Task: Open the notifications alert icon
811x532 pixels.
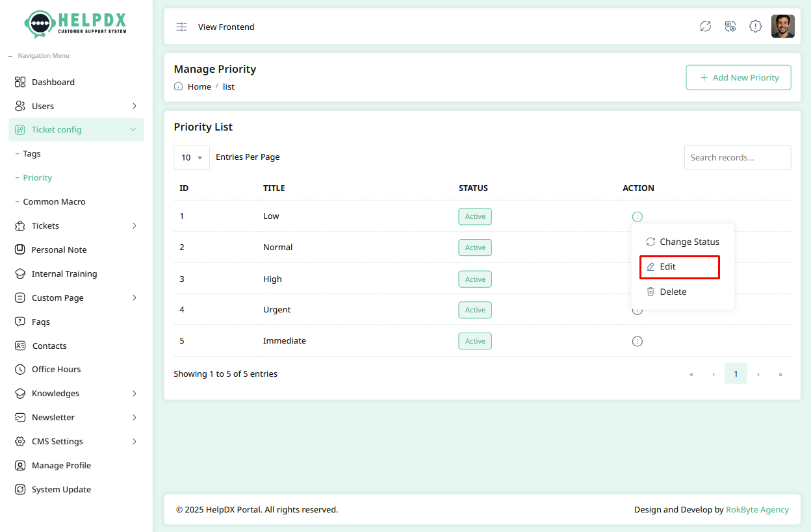Action: pos(755,26)
